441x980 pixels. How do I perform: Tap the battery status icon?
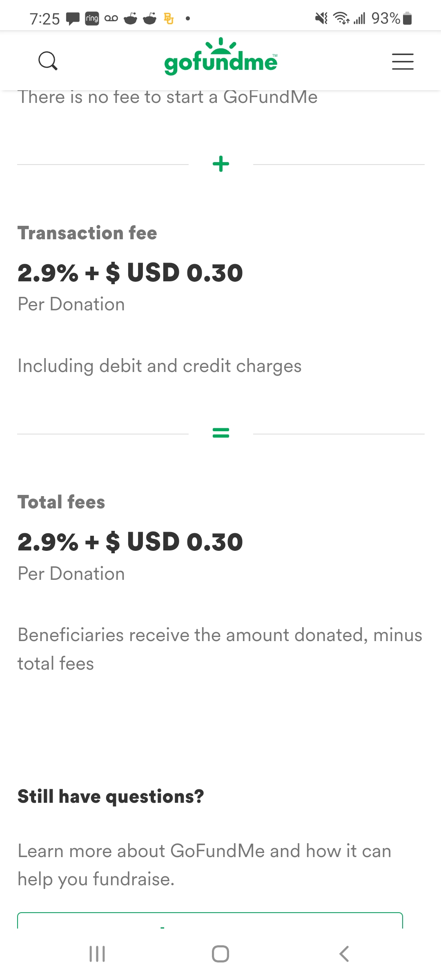(x=407, y=19)
